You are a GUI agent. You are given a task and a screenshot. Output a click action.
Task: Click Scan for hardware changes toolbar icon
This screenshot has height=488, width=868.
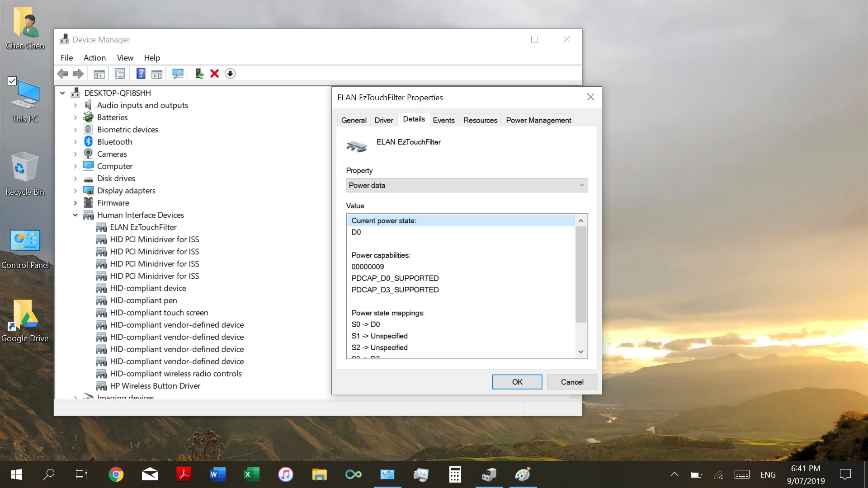coord(178,74)
